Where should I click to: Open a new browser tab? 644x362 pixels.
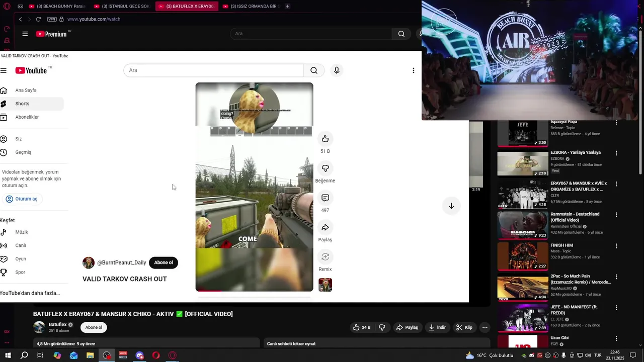[x=287, y=6]
